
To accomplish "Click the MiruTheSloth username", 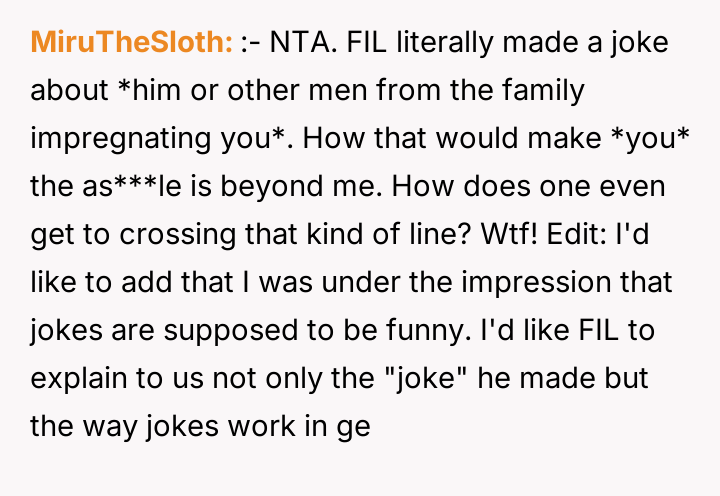I will [x=132, y=44].
